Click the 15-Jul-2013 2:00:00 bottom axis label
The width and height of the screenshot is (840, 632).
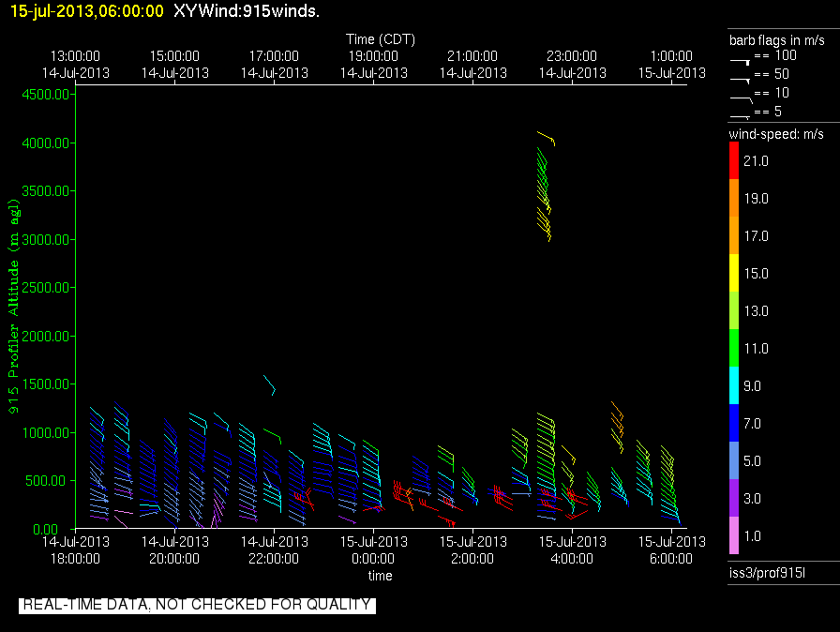(x=472, y=550)
